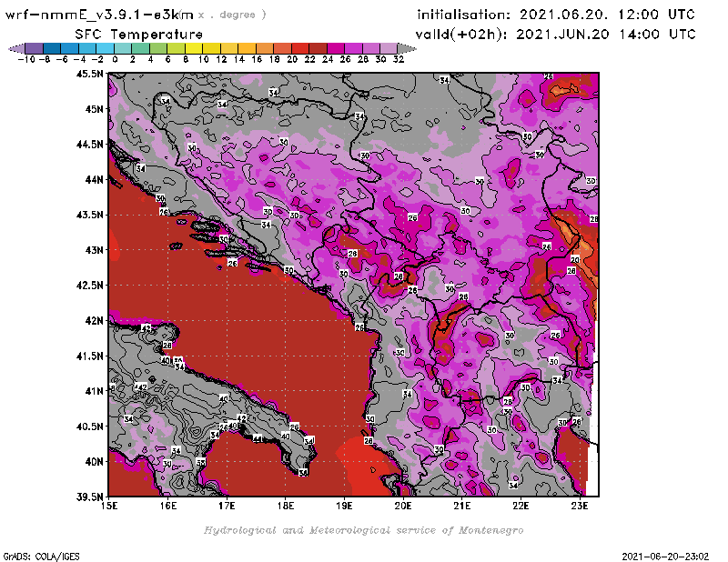This screenshot has width=728, height=562.
Task: Click the cyan -2 to 0 legend swatch
Action: tap(105, 48)
